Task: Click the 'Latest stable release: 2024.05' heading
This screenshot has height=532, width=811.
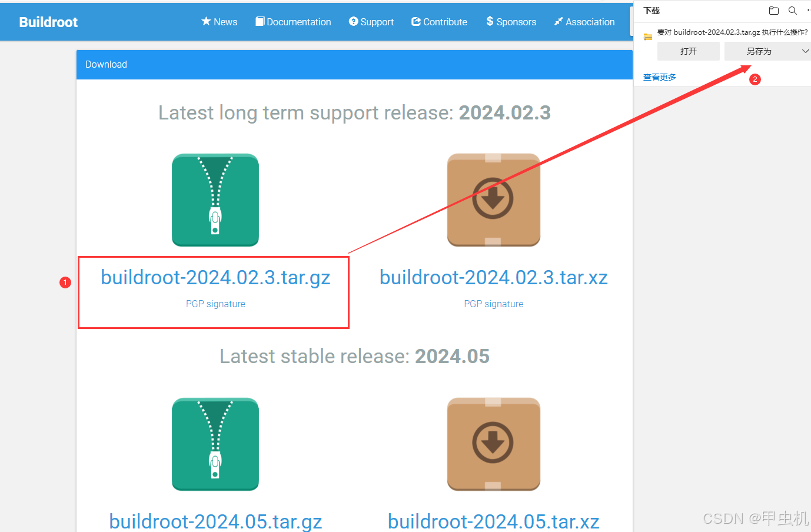Action: tap(354, 356)
